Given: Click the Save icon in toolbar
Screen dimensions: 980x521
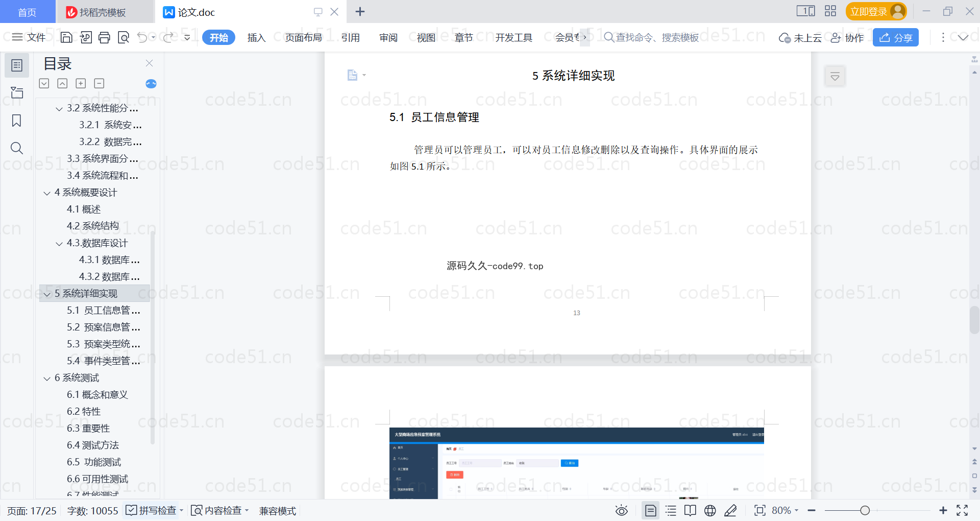Looking at the screenshot, I should 66,37.
